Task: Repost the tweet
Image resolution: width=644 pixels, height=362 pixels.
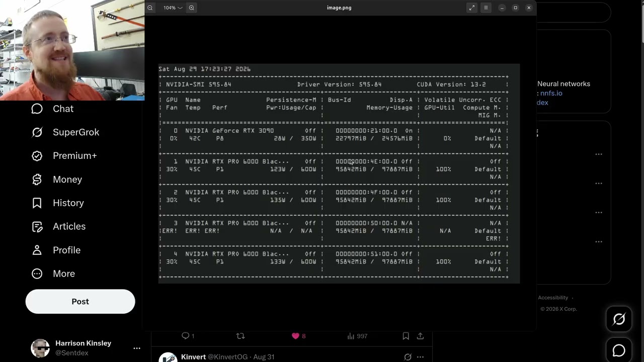Action: 240,336
